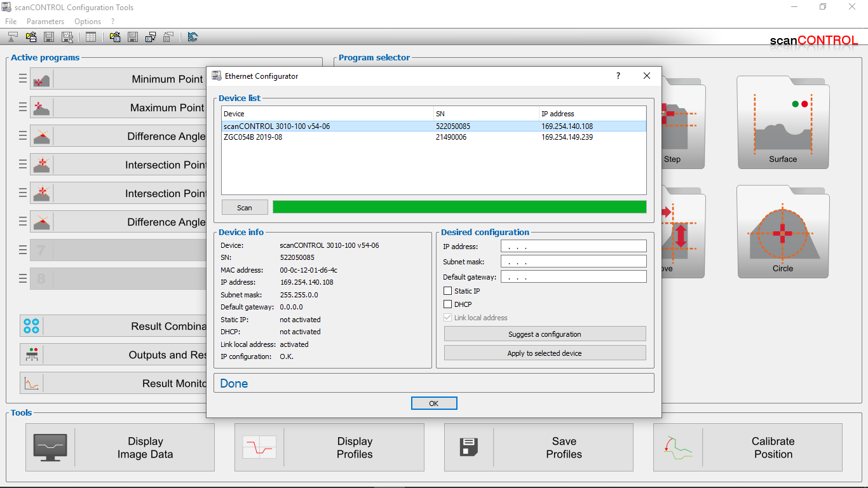868x488 pixels.
Task: Click the load parameters from file toolbar icon
Action: tap(115, 37)
